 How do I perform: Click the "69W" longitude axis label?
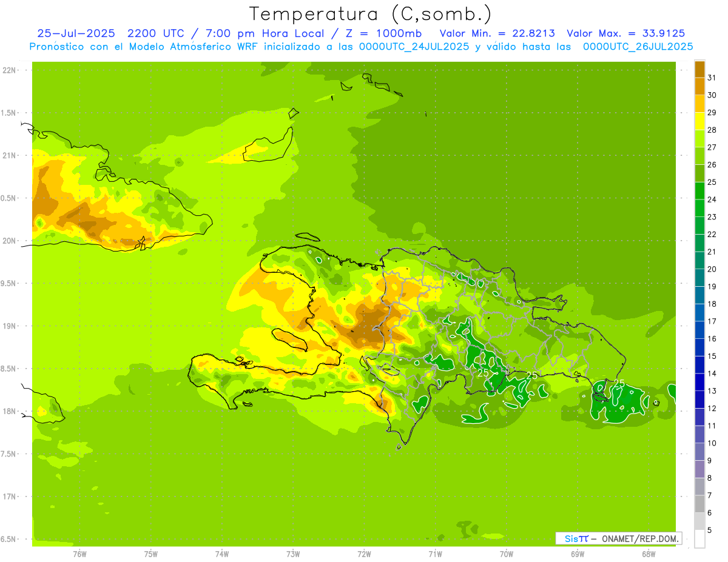point(578,554)
